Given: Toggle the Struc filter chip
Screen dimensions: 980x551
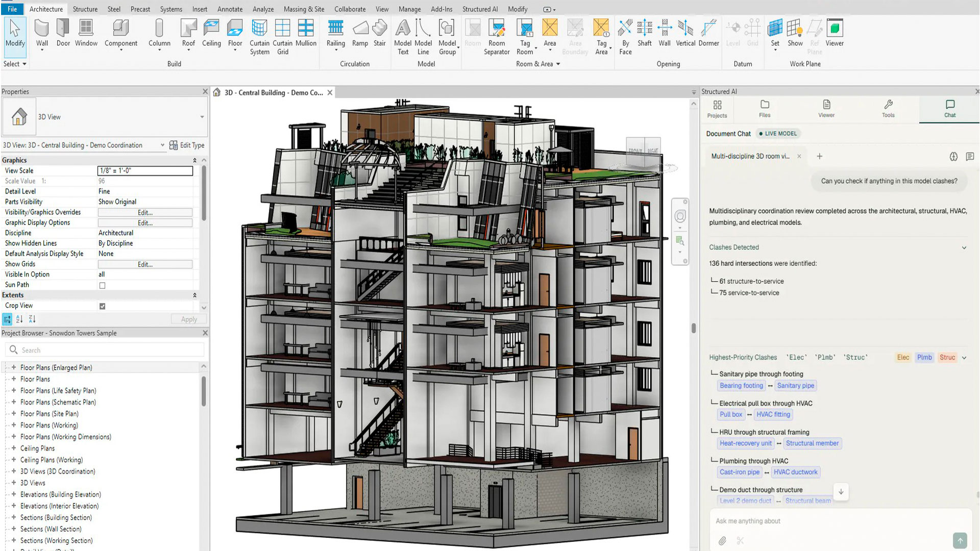Looking at the screenshot, I should coord(947,357).
